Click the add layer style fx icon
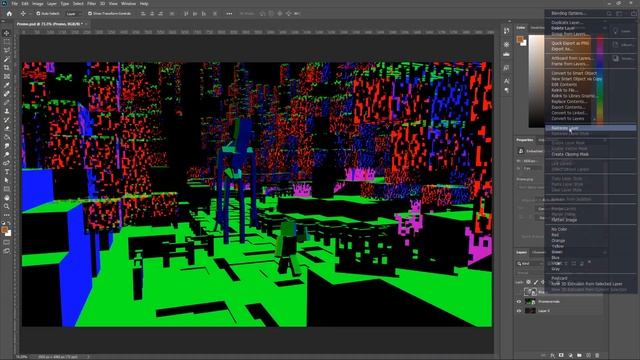This screenshot has height=360, width=640. [x=552, y=356]
